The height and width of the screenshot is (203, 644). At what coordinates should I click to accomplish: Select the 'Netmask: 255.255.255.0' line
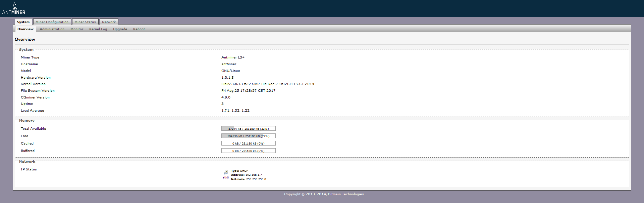click(249, 179)
